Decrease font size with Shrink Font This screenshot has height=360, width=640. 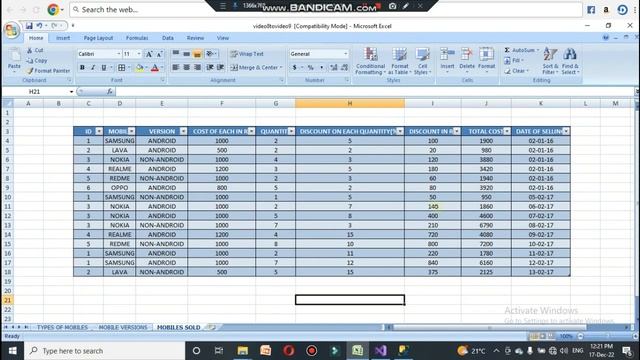point(159,54)
